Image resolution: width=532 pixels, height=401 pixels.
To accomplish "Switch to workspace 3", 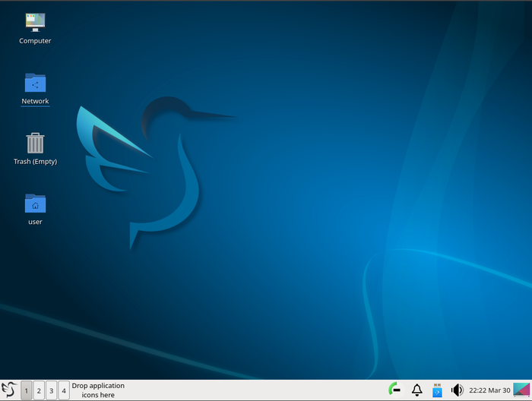I will [51, 391].
